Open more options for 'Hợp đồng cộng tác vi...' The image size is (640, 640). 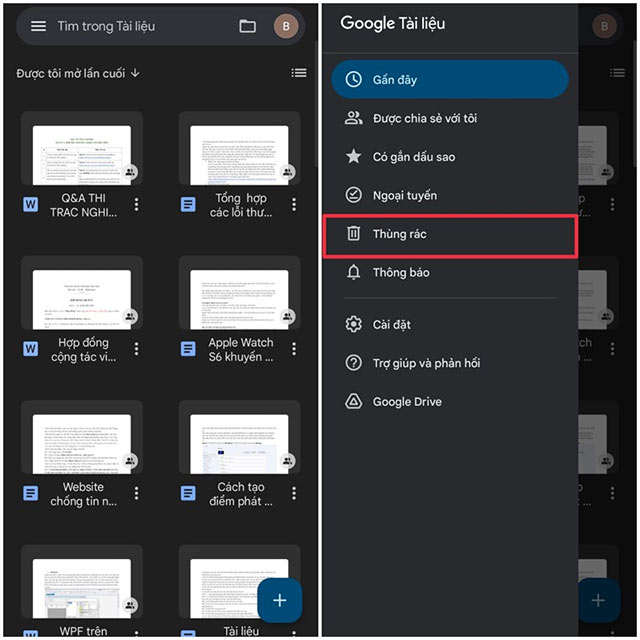(136, 349)
